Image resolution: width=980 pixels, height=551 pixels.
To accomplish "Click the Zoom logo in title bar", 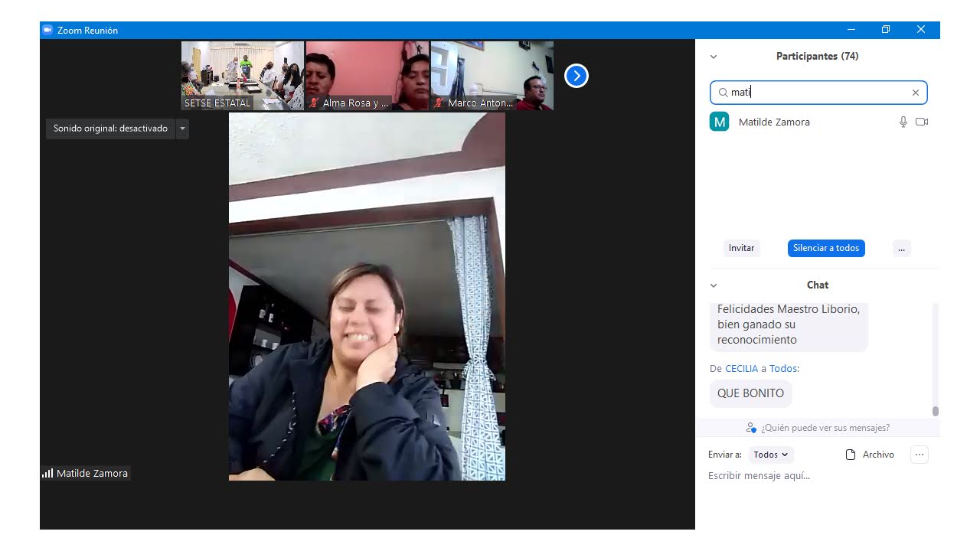I will pyautogui.click(x=47, y=30).
